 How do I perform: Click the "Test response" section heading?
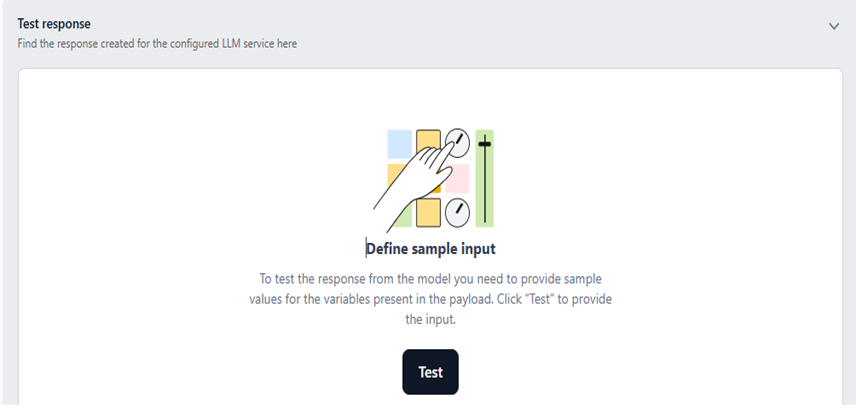[x=54, y=24]
